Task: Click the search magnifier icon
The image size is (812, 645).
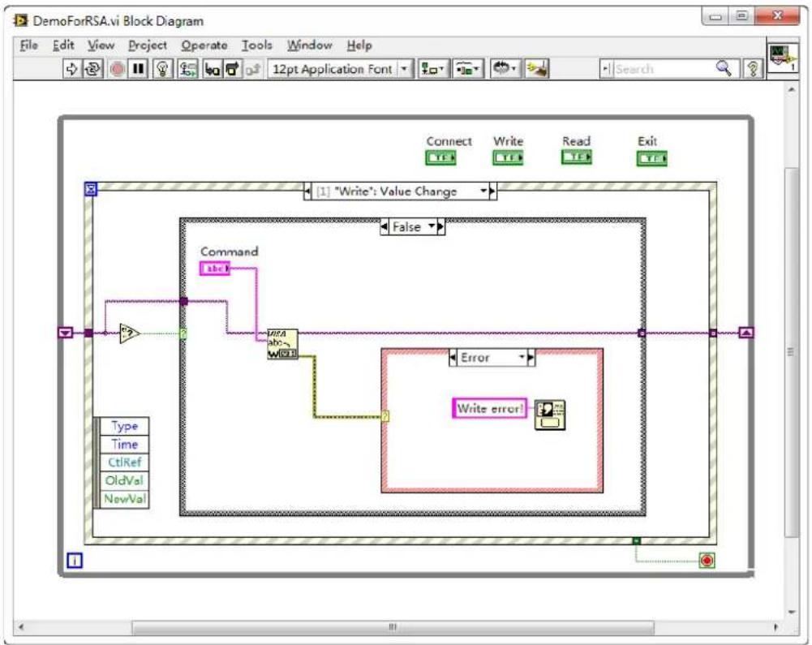Action: (x=724, y=68)
